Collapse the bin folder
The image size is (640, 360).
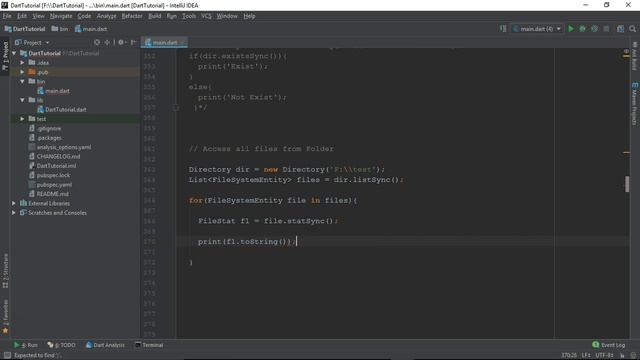[22, 82]
